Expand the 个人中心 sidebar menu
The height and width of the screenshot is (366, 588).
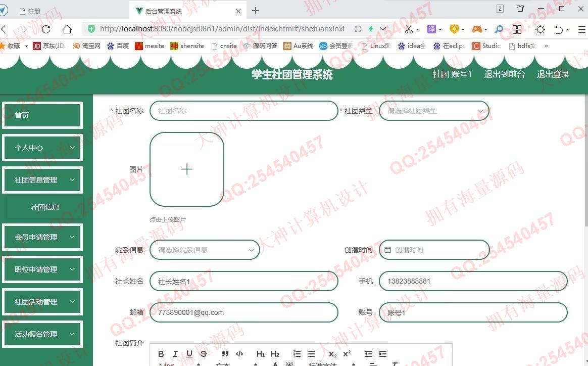(x=42, y=148)
